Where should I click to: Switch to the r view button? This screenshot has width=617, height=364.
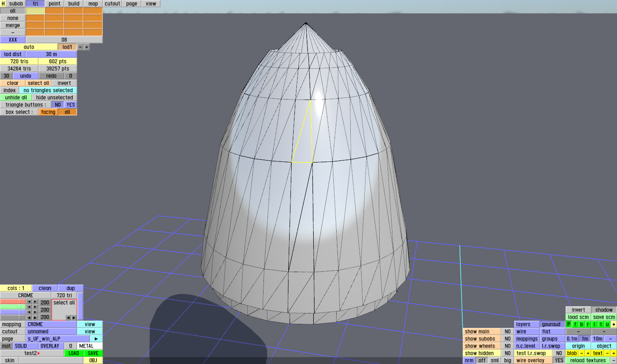click(588, 324)
